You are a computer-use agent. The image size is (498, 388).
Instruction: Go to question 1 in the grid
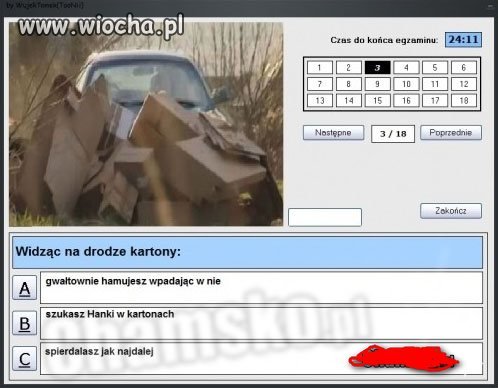click(x=320, y=68)
